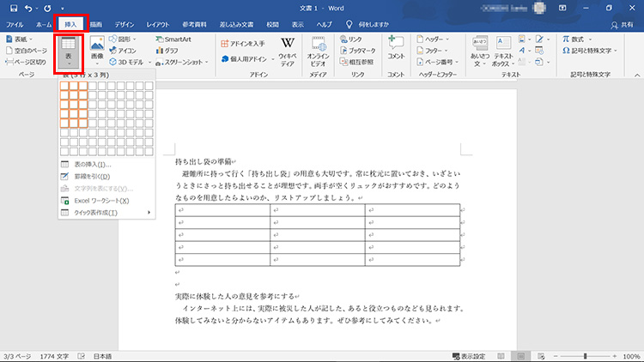Switch to print layout view in status bar
This screenshot has width=644, height=362.
520,356
